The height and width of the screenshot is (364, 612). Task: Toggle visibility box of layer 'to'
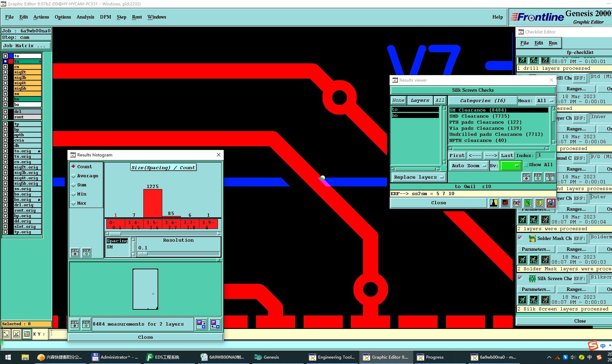[5, 56]
